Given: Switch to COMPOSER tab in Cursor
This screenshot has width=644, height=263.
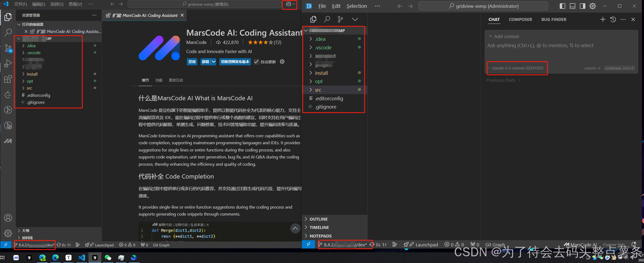Looking at the screenshot, I should point(520,19).
